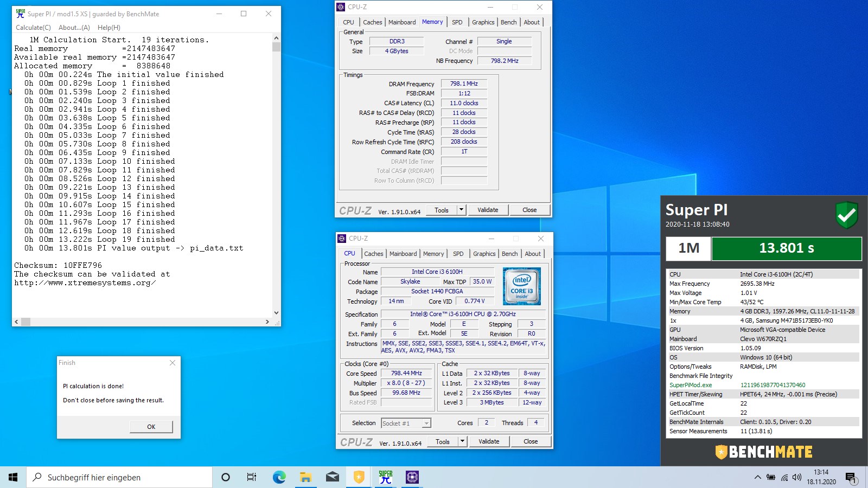
Task: Click the 1M label in BenchMate
Action: pyautogui.click(x=688, y=248)
